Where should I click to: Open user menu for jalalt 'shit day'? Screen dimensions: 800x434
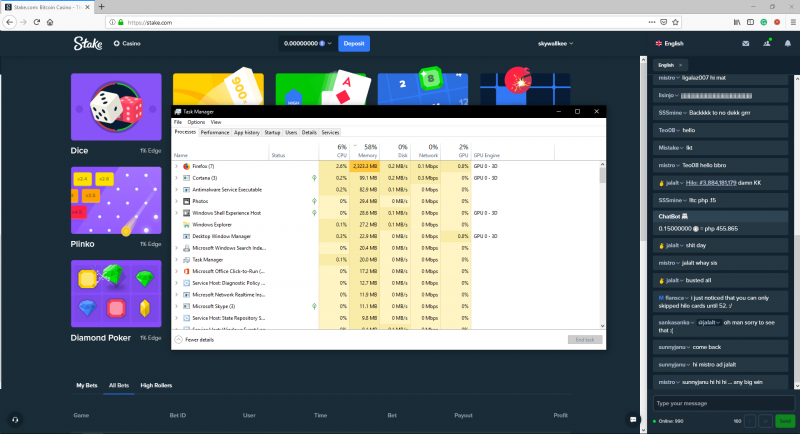pyautogui.click(x=674, y=245)
